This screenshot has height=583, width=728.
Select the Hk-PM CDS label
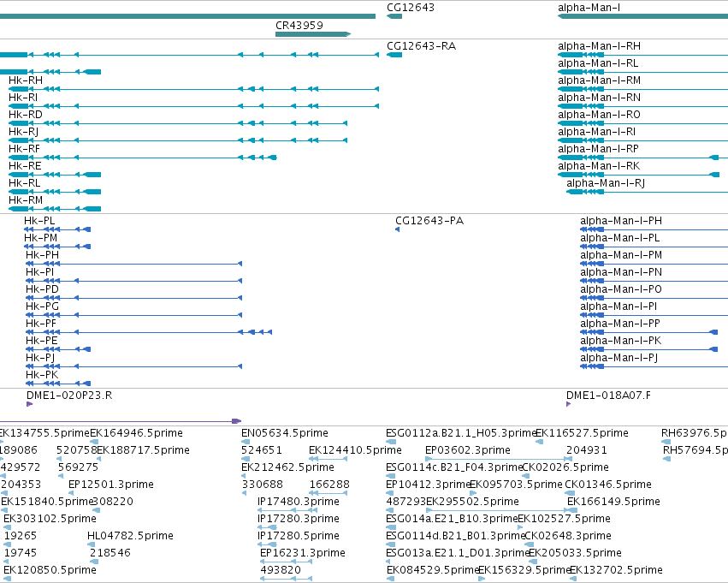[x=41, y=238]
